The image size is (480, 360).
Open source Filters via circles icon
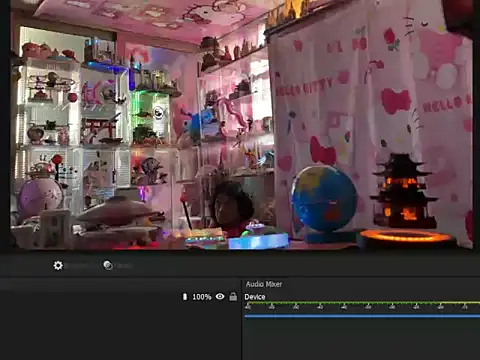[x=108, y=265]
